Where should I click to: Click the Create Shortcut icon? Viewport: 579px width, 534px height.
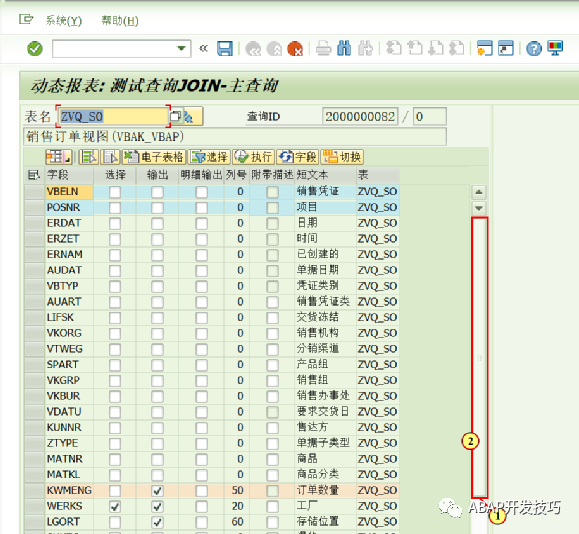tap(506, 48)
